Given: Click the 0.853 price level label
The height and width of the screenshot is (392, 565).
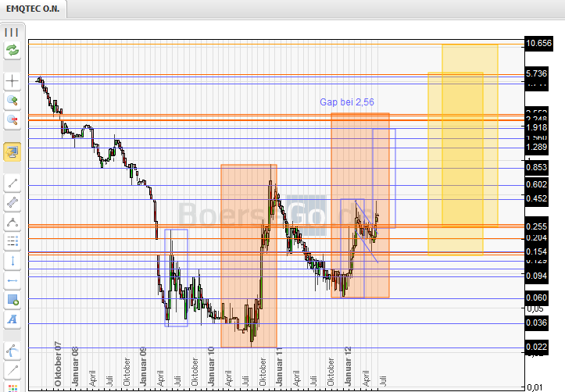Looking at the screenshot, I should (537, 167).
